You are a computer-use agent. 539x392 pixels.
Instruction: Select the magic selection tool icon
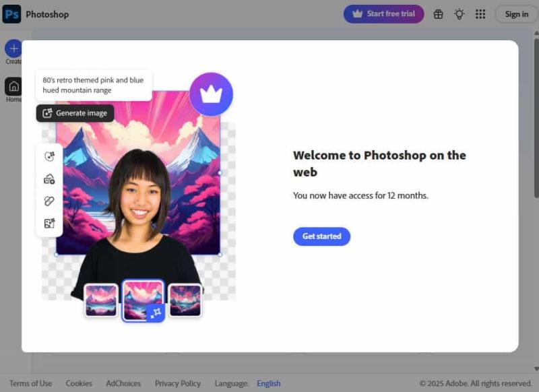[x=49, y=156]
